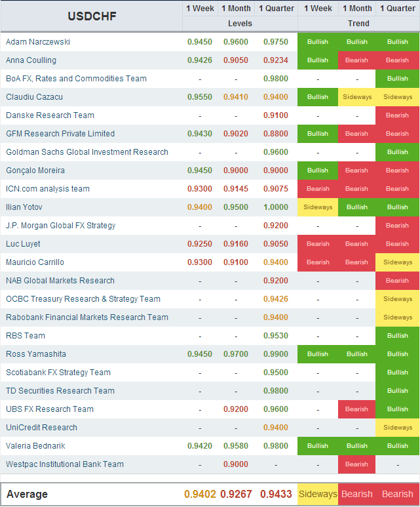This screenshot has width=420, height=507.
Task: Select Goldman Sachs' Bullish quarter trend cell
Action: 398,152
